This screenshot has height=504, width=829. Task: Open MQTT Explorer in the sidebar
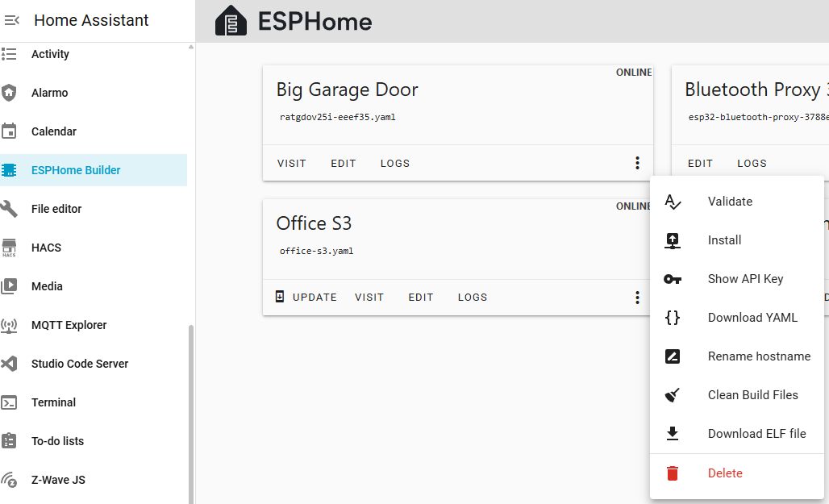pyautogui.click(x=94, y=325)
